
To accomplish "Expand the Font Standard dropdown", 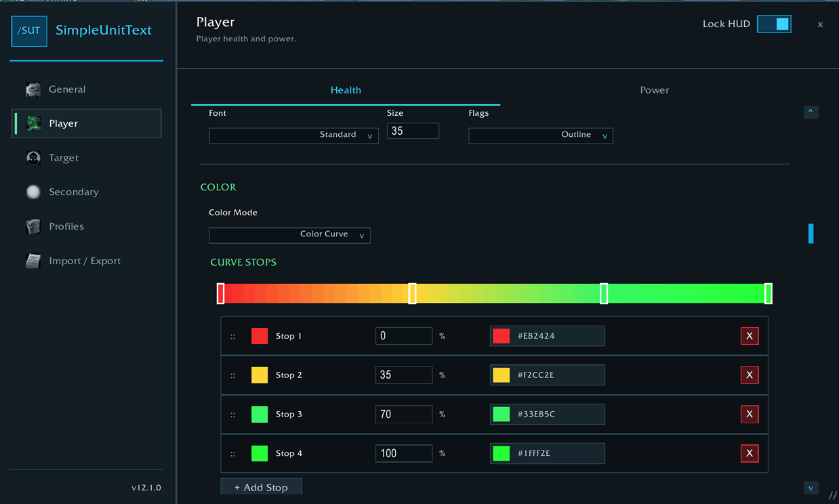I will (x=293, y=135).
